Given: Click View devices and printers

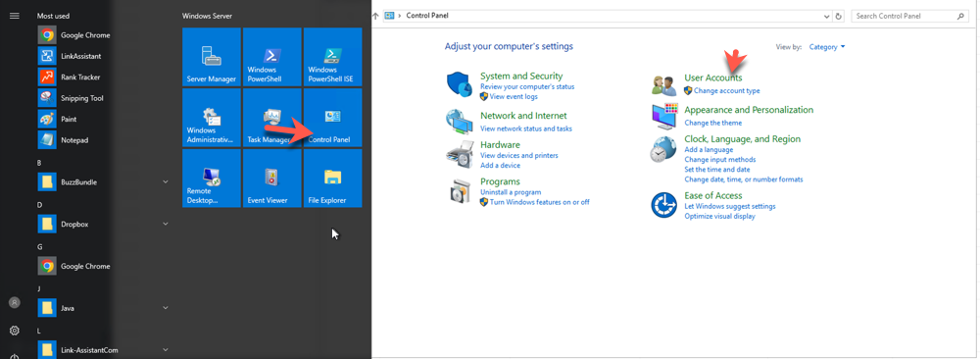Looking at the screenshot, I should (x=518, y=156).
